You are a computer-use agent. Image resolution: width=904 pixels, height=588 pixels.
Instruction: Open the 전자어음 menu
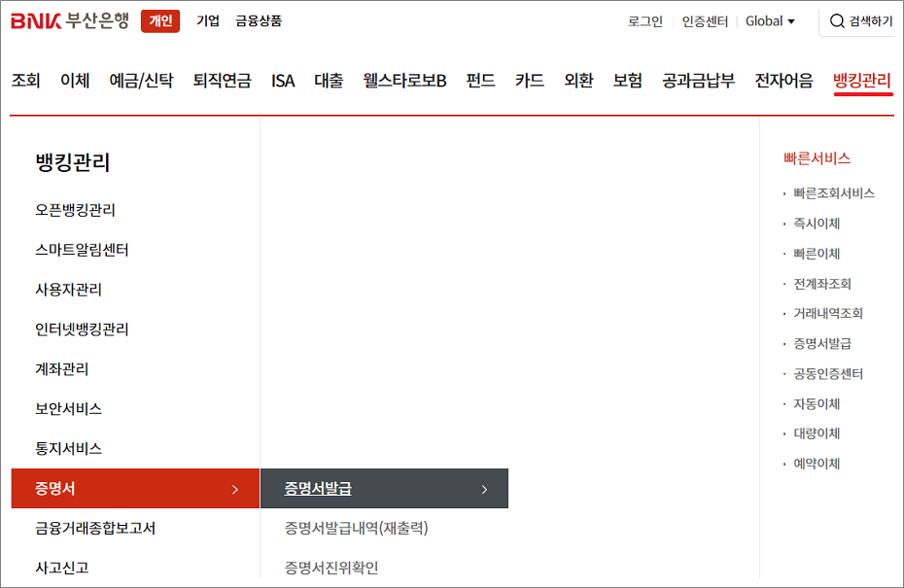[784, 80]
